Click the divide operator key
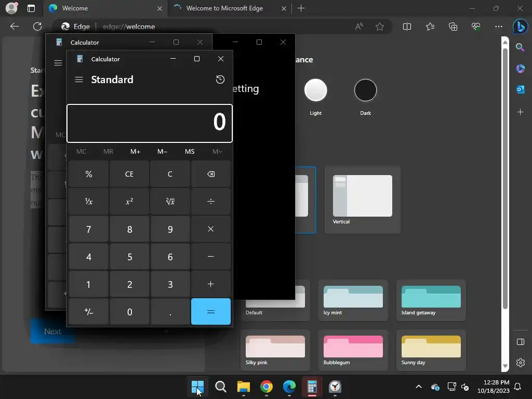Image resolution: width=532 pixels, height=399 pixels. 211,202
